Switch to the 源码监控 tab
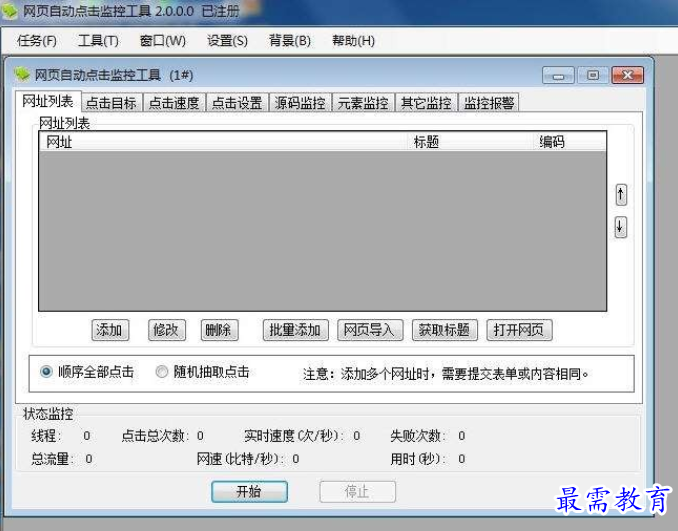Viewport: 678px width, 531px height. tap(301, 103)
